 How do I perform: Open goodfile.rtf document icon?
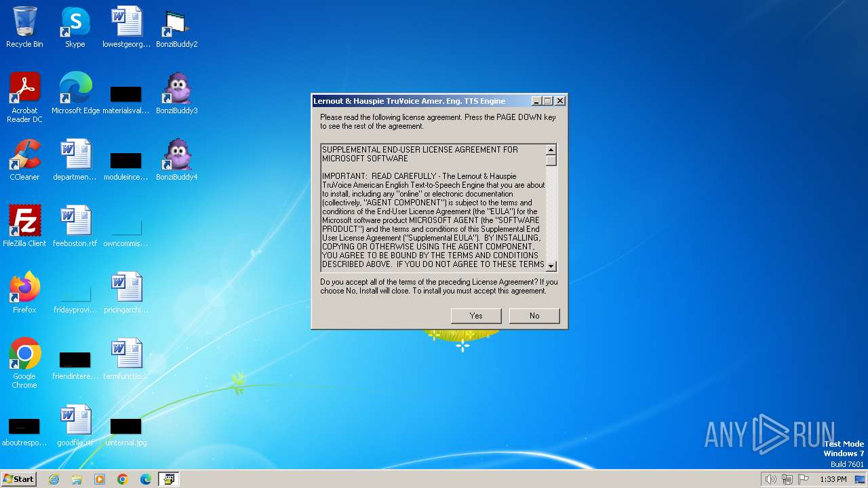tap(75, 426)
